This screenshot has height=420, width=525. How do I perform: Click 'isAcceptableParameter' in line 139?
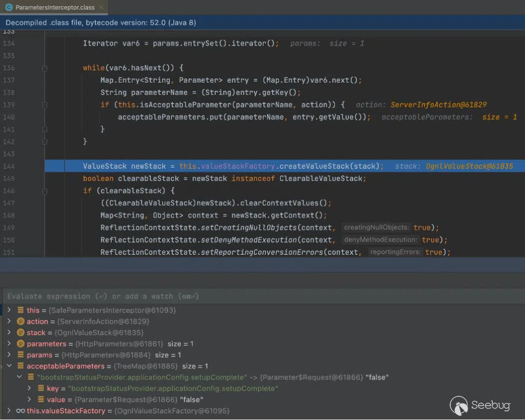[185, 105]
